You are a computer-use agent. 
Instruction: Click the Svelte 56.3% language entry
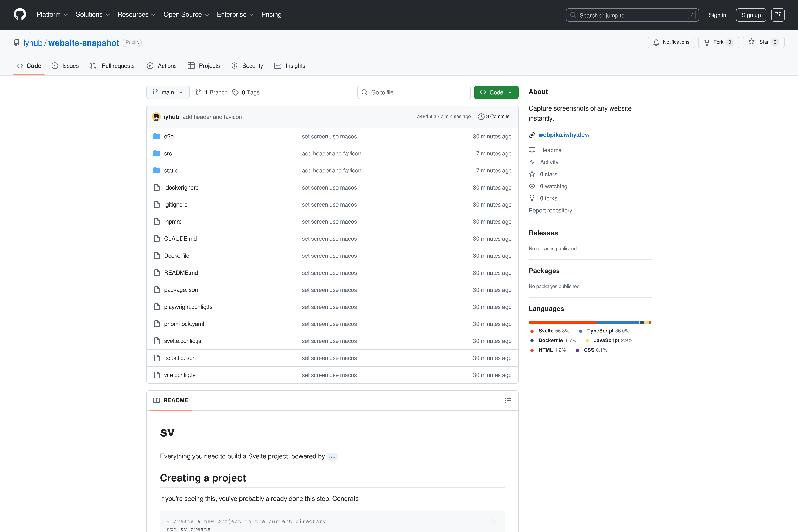(x=550, y=331)
